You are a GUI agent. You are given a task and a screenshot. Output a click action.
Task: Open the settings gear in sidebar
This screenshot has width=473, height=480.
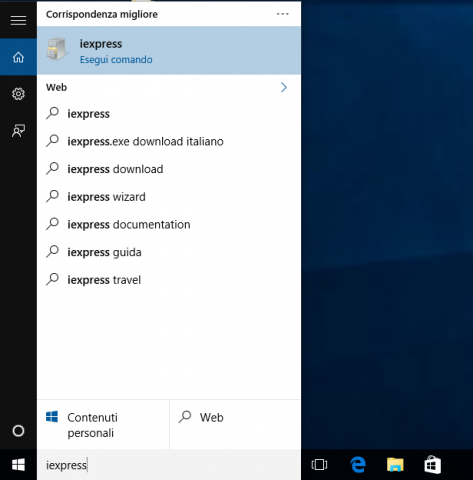18,94
